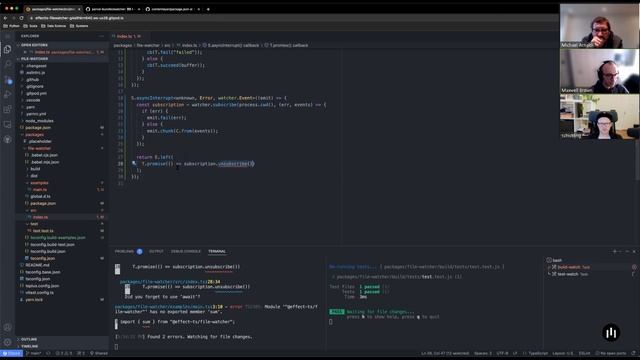
Task: Click the Python bookmarks folder in the bookmarks bar
Action: coord(11,26)
